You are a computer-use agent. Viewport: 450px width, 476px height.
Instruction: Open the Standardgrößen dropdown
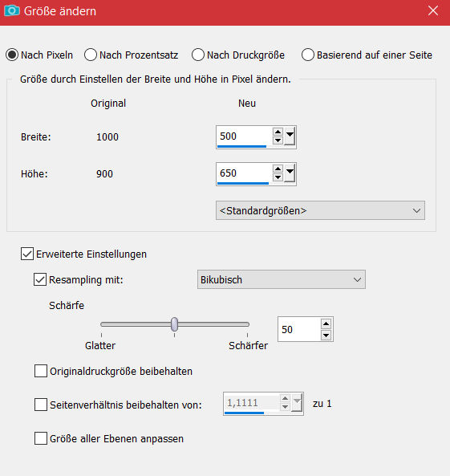(x=320, y=210)
